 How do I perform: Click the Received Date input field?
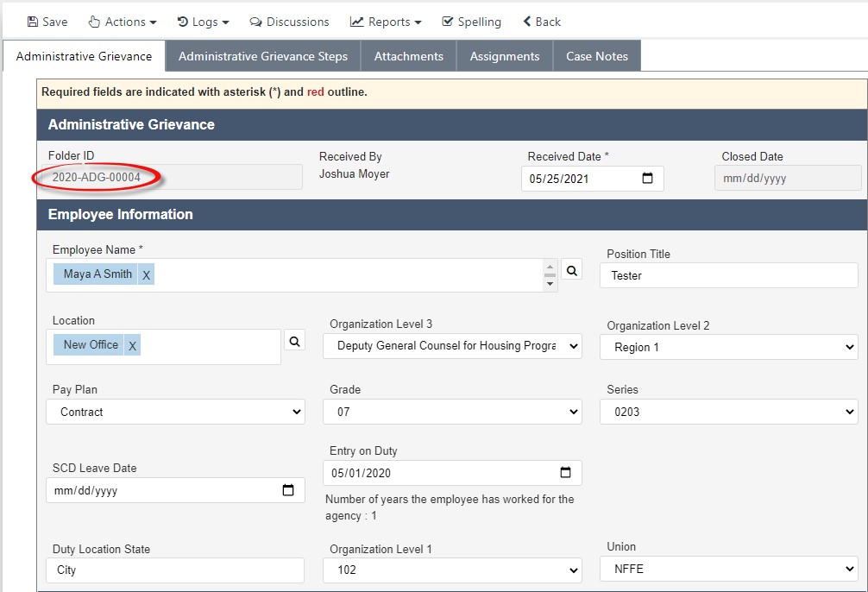(592, 179)
